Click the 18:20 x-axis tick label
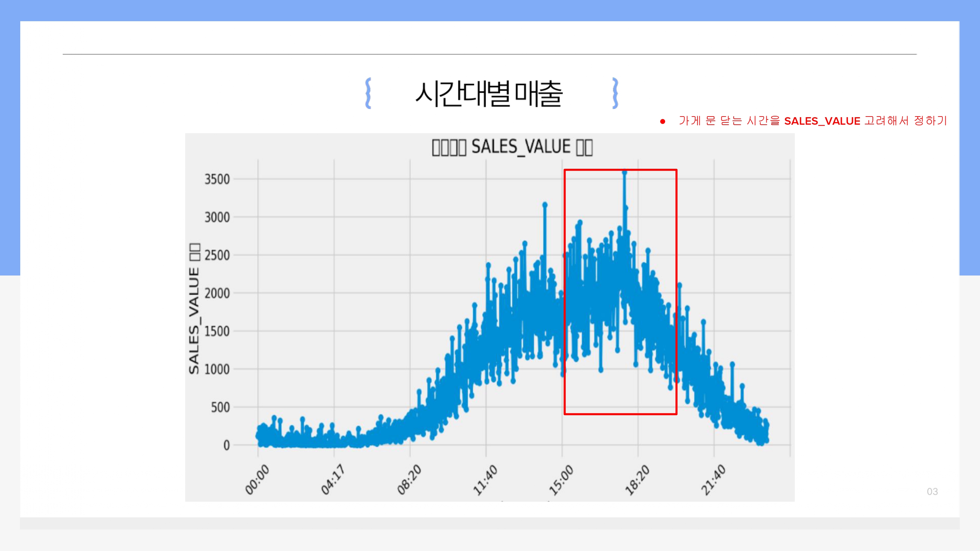Screen dimensions: 980x551 click(x=637, y=480)
